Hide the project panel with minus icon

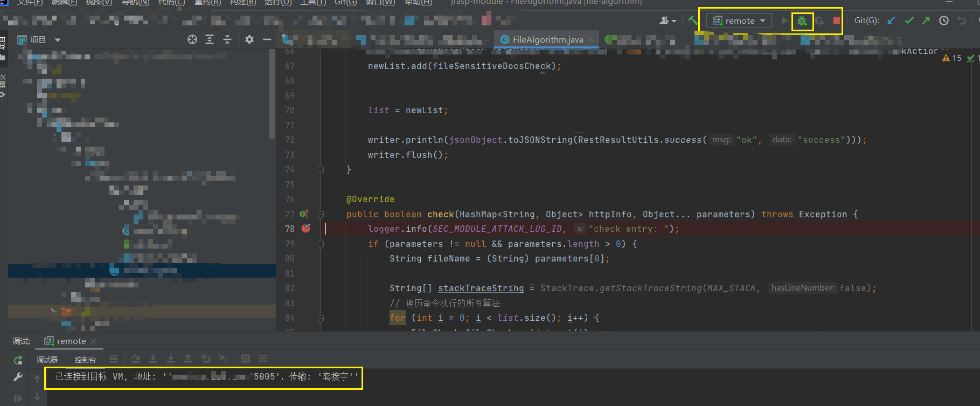point(267,39)
